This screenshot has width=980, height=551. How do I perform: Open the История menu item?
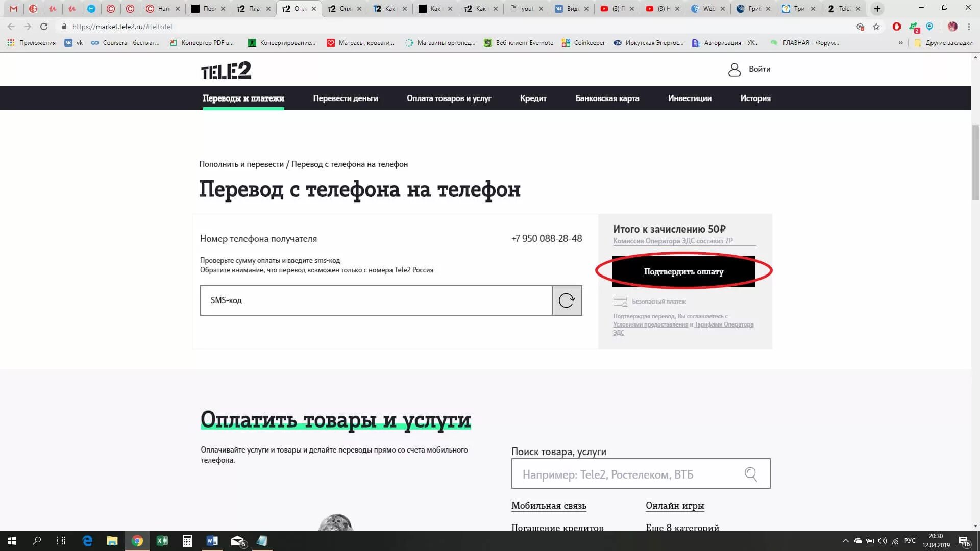coord(755,98)
